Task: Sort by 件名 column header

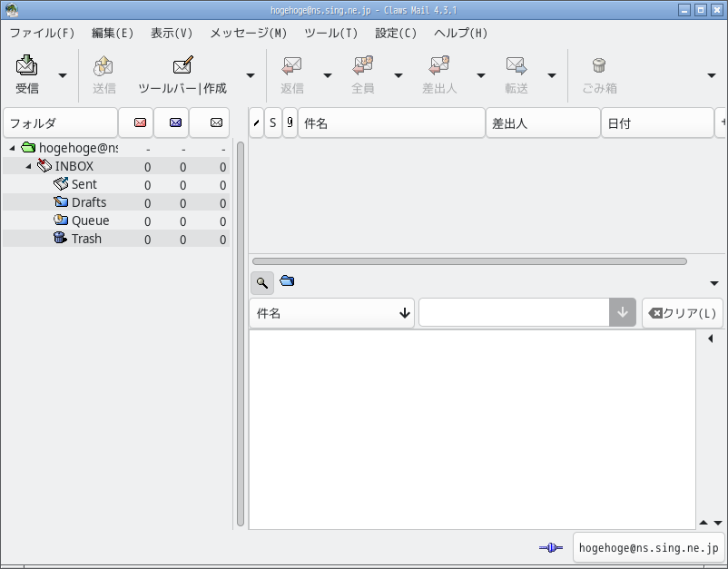Action: click(x=391, y=123)
